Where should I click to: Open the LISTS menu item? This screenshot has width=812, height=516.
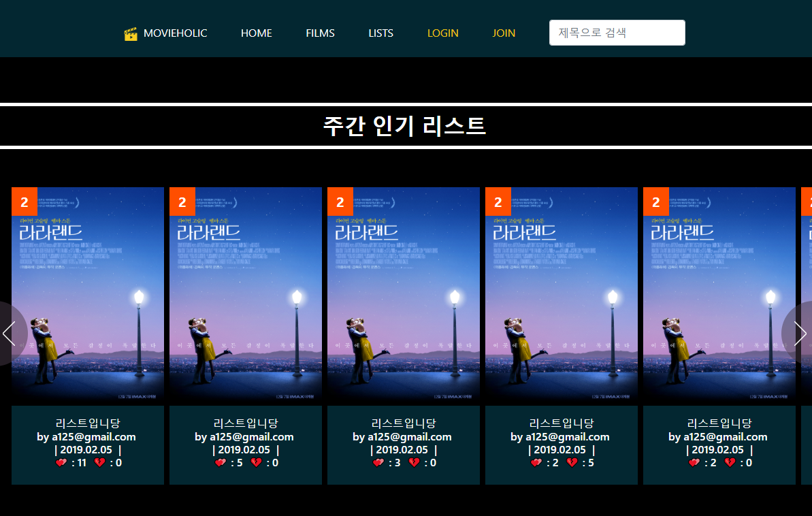coord(380,33)
